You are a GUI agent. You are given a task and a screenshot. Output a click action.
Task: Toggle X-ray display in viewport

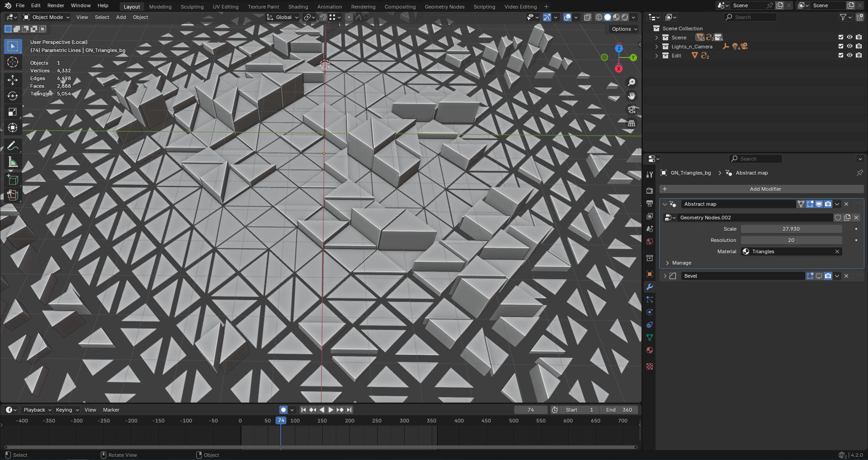(x=588, y=17)
